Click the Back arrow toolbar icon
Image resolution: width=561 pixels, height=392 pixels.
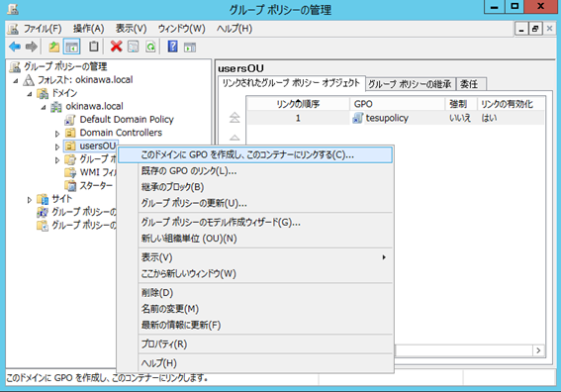point(15,47)
